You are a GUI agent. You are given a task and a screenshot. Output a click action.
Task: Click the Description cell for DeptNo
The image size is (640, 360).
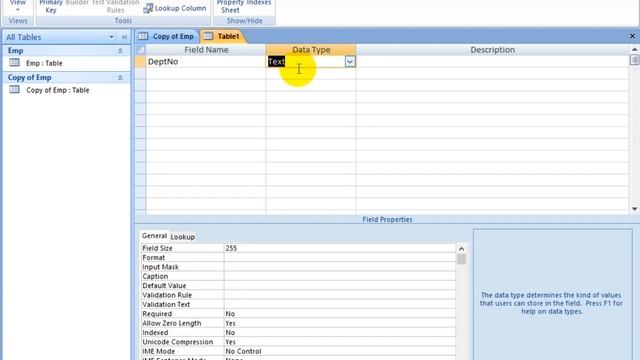point(492,62)
